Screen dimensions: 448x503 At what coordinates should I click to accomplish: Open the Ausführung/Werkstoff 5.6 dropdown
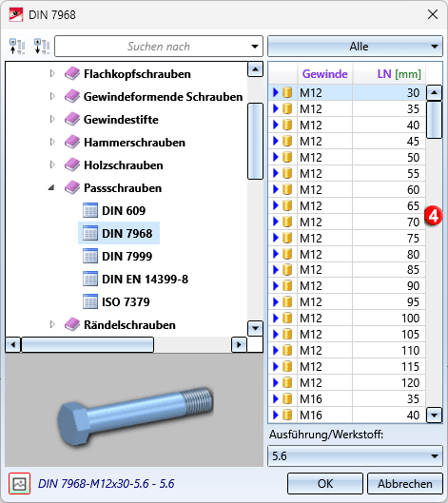pyautogui.click(x=355, y=455)
